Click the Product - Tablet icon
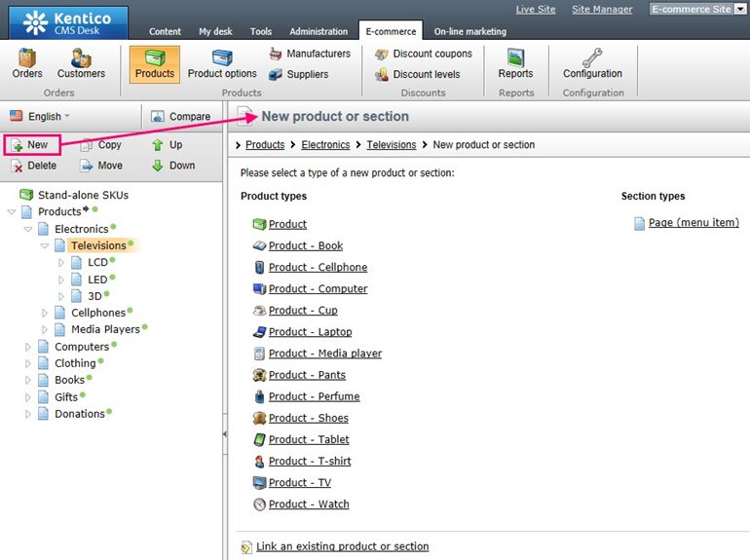The height and width of the screenshot is (560, 750). (x=259, y=439)
